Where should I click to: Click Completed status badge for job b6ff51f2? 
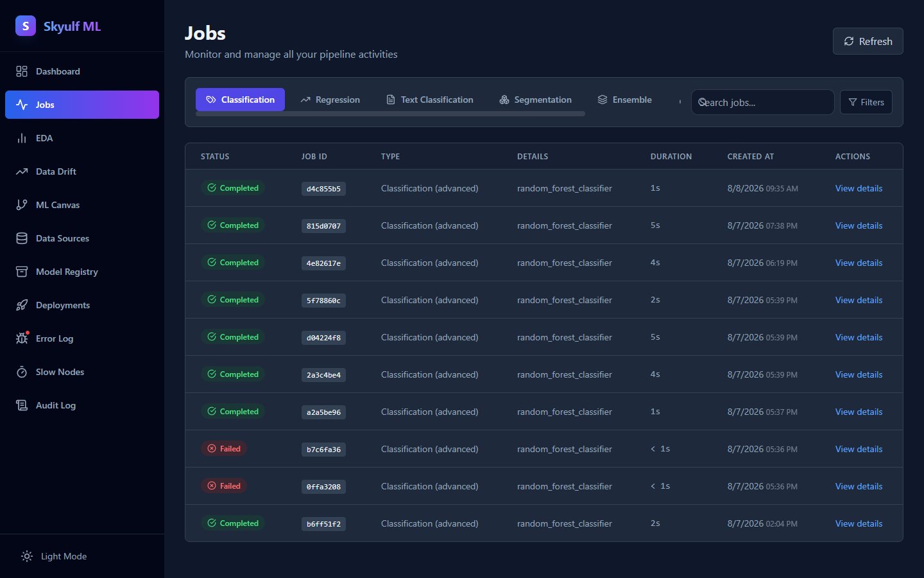233,523
